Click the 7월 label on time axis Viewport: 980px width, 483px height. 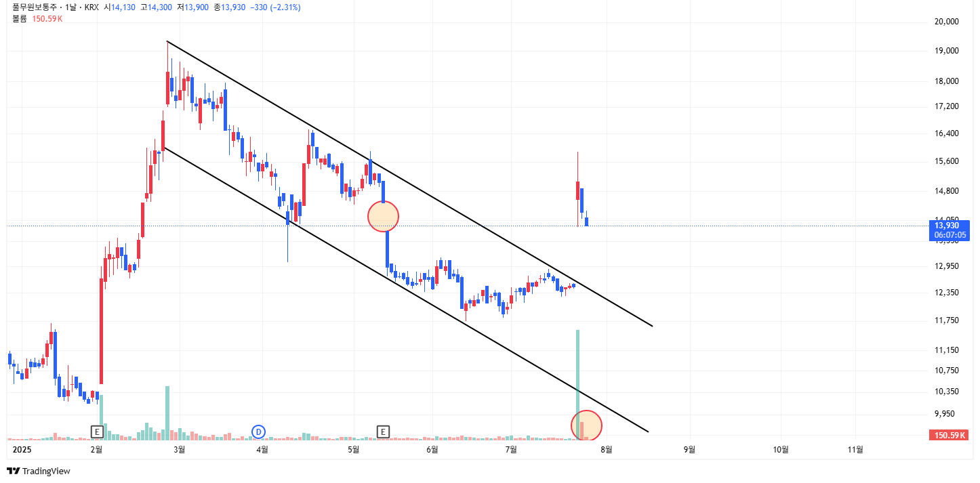pos(511,448)
